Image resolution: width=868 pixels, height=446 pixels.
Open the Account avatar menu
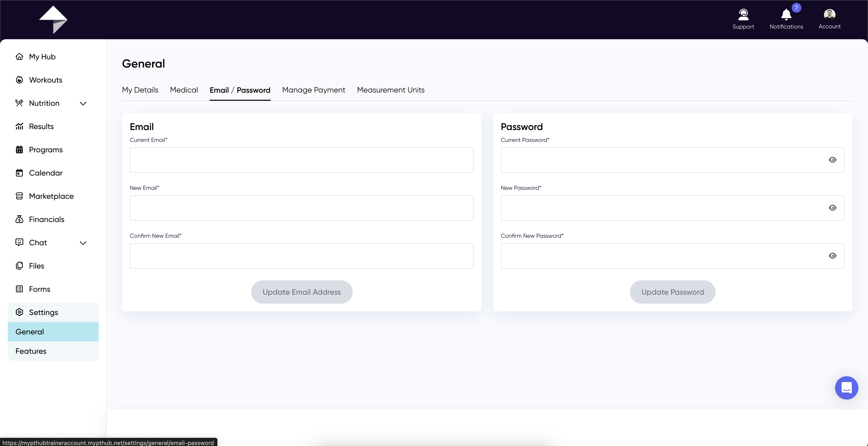[829, 15]
